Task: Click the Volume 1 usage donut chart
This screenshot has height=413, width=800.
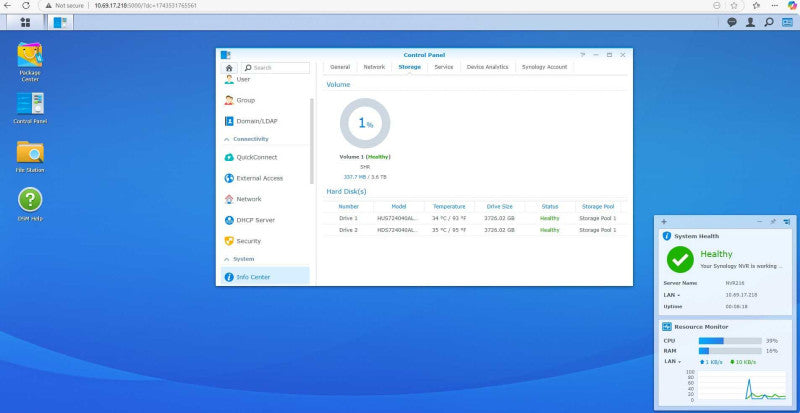Action: coord(365,123)
